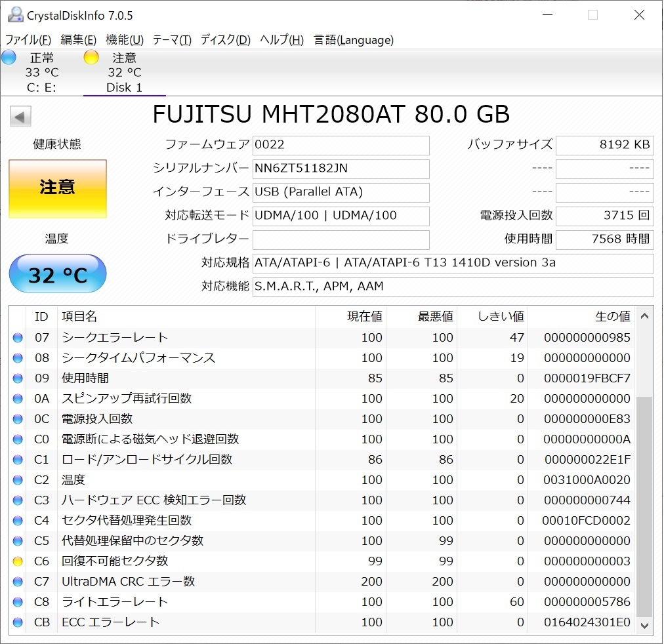This screenshot has height=644, width=664.
Task: Click status dot for C3 ハードウェア ECC row
Action: click(18, 500)
